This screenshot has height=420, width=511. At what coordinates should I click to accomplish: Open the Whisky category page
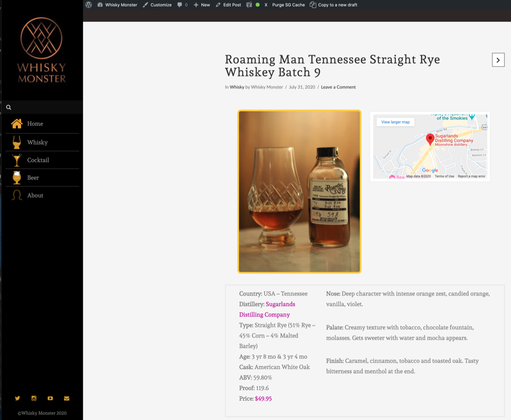37,142
